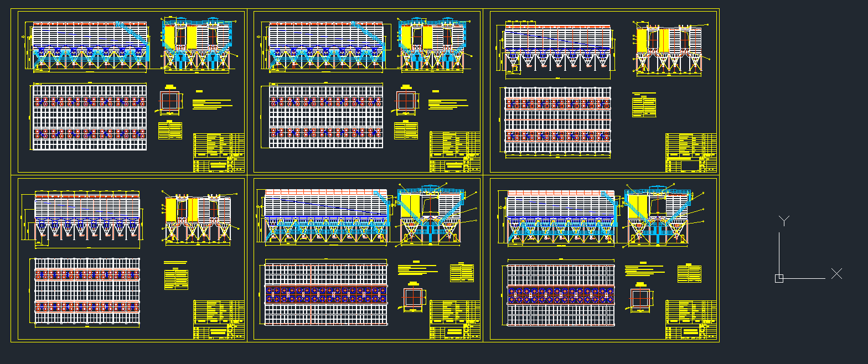Select the title block in the top-left sheet
This screenshot has width=868, height=364.
[x=219, y=153]
